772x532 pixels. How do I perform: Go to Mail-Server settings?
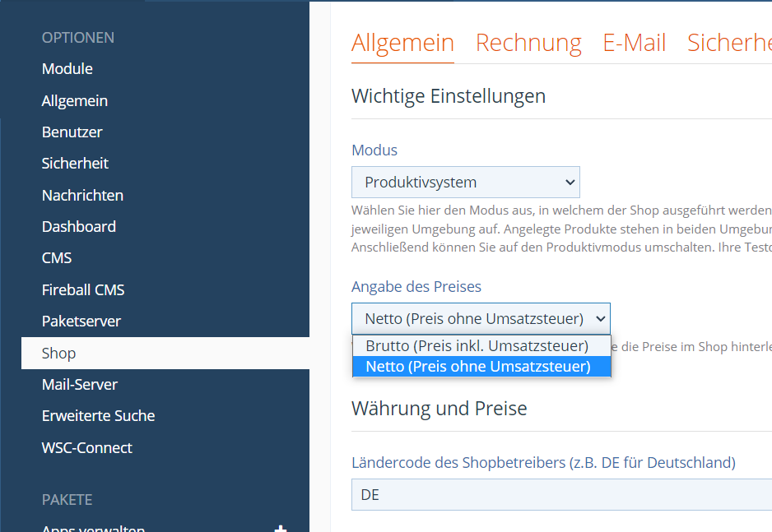(80, 385)
